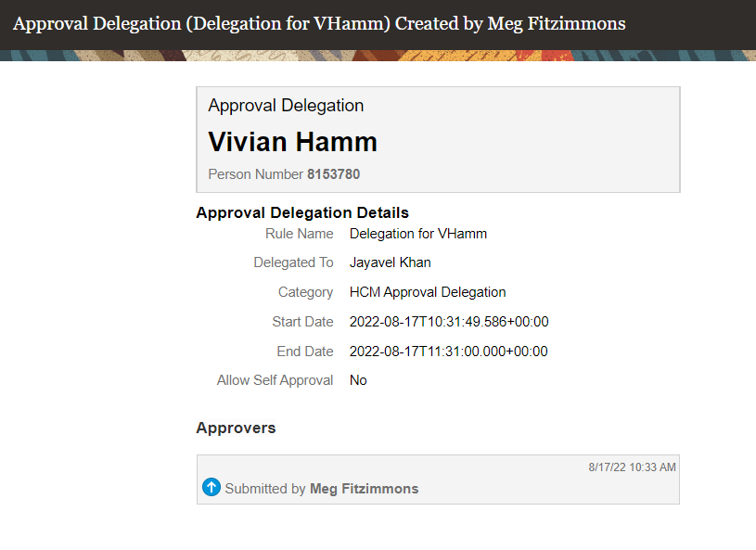Click the Category field label

pos(305,292)
